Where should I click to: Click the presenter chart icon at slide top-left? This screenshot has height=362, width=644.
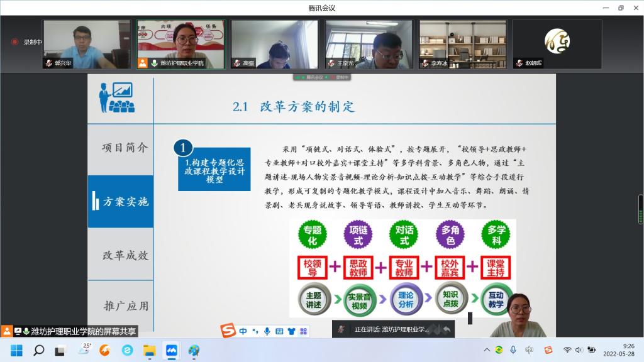(116, 97)
